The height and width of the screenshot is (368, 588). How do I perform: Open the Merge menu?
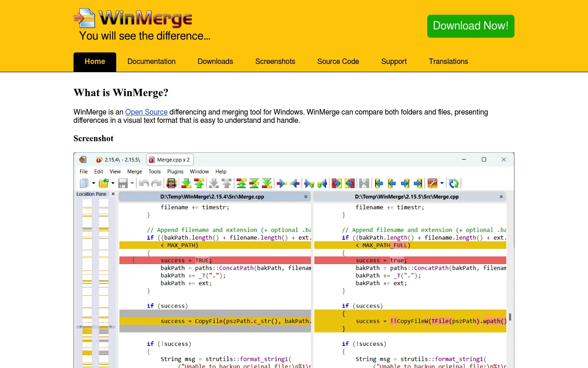135,171
